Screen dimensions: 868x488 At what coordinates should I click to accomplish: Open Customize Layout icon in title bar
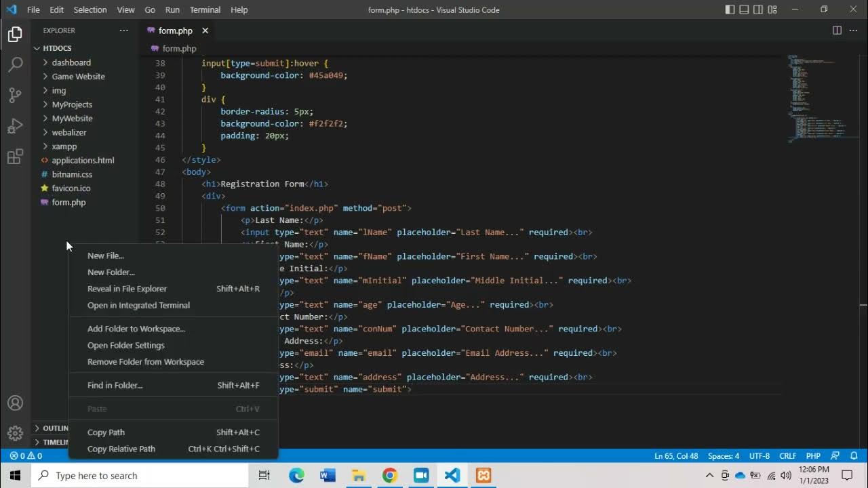[x=773, y=9]
